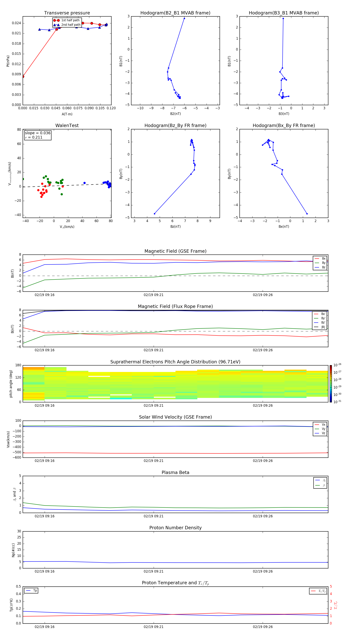Click the 'Solar Wind Velocity (GSE Frame)' title
Viewport: 351px width, 644px height.
click(175, 417)
